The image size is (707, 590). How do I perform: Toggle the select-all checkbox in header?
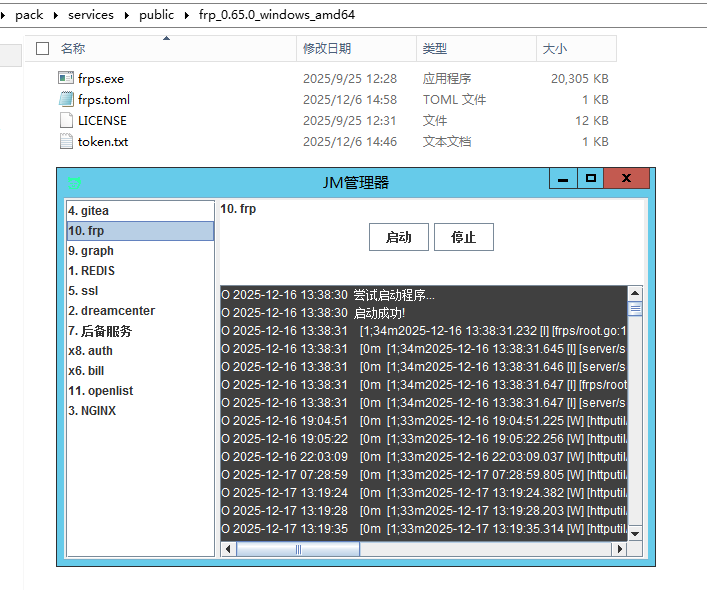coord(42,48)
